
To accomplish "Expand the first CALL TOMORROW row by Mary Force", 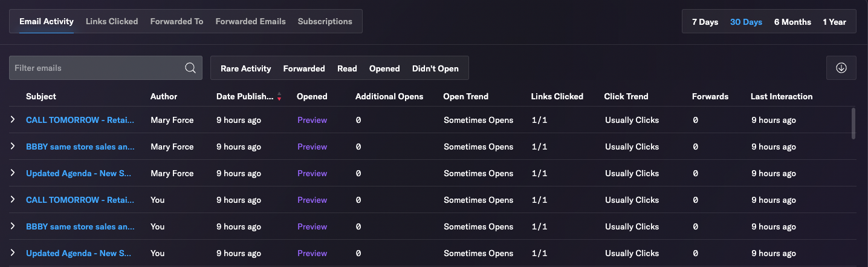I will point(12,120).
